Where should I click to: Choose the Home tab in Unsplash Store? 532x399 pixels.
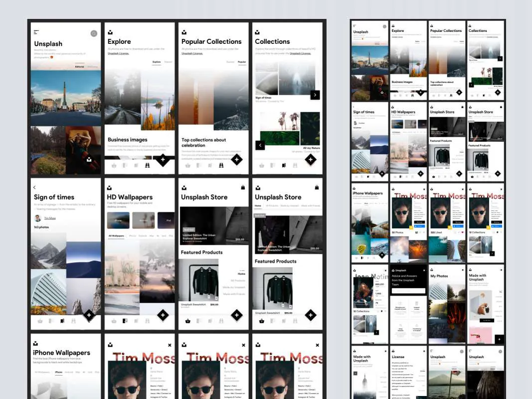click(258, 205)
